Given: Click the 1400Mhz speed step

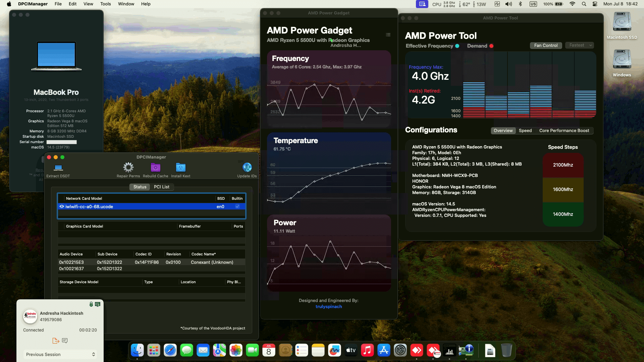Looking at the screenshot, I should (563, 214).
